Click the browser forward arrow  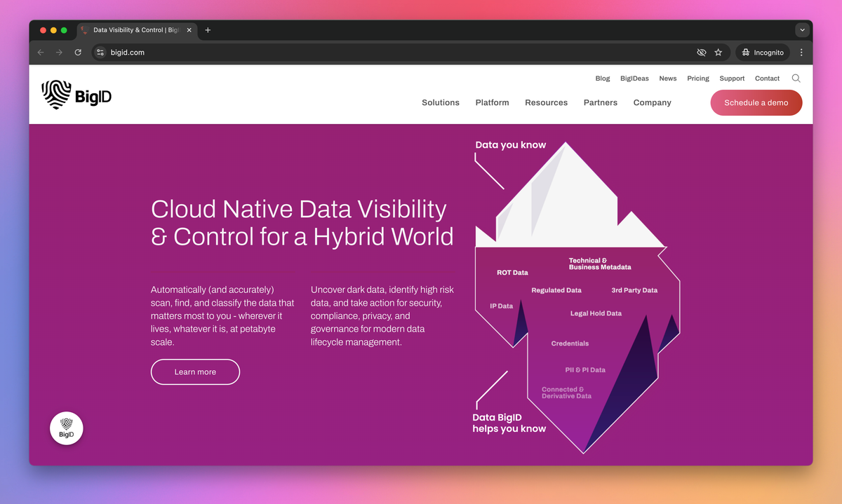[59, 53]
